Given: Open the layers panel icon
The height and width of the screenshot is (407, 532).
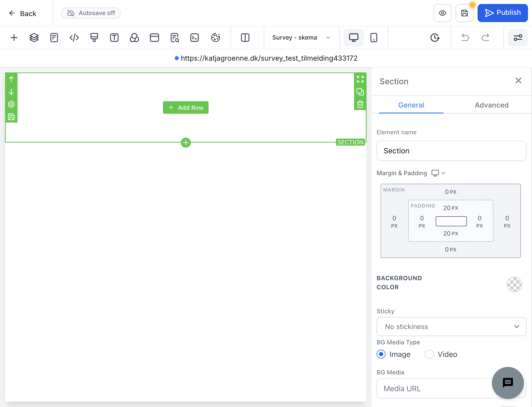Looking at the screenshot, I should tap(34, 38).
